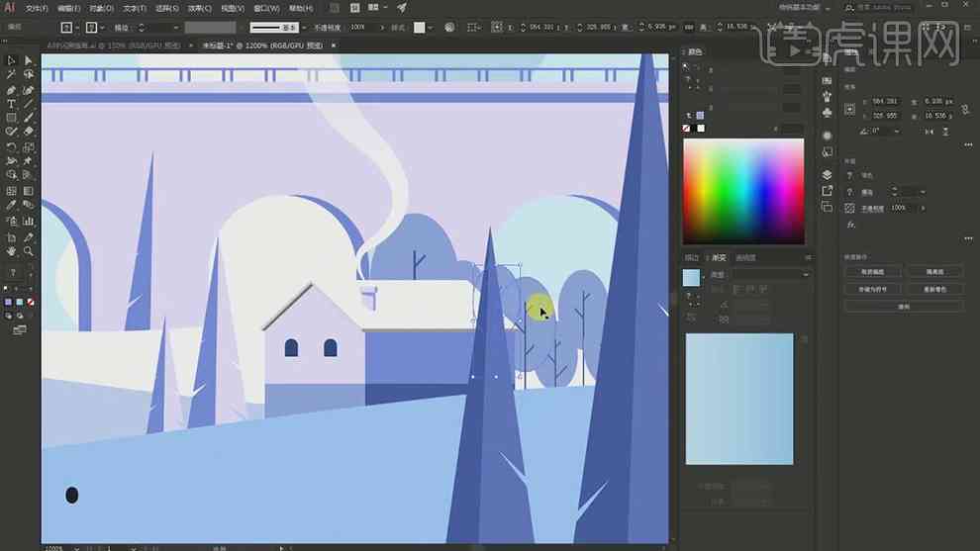
Task: Select the Selection tool (black arrow)
Action: [x=11, y=60]
